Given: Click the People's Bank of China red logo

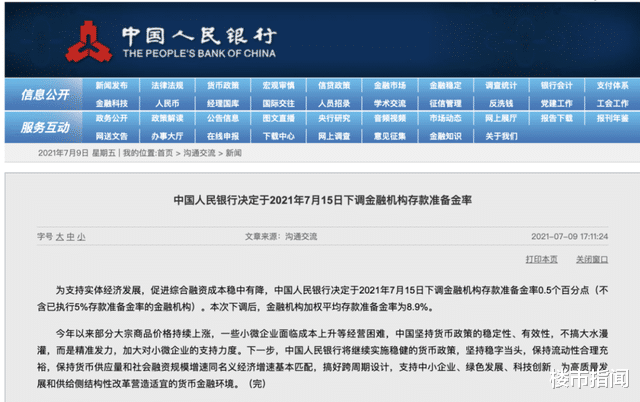Looking at the screenshot, I should click(x=89, y=42).
